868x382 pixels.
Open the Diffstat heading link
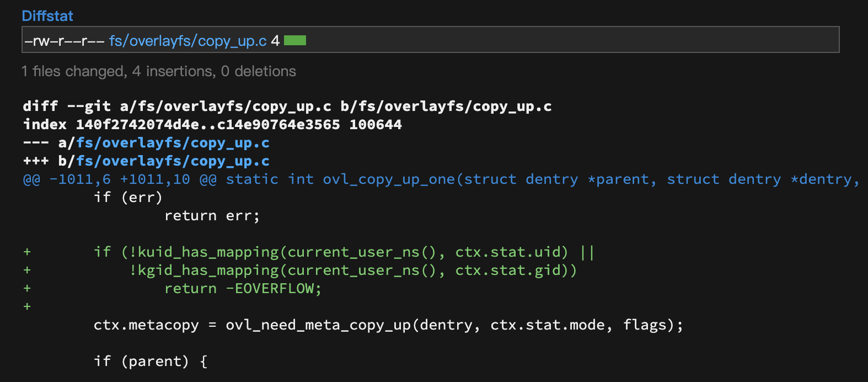[x=47, y=16]
